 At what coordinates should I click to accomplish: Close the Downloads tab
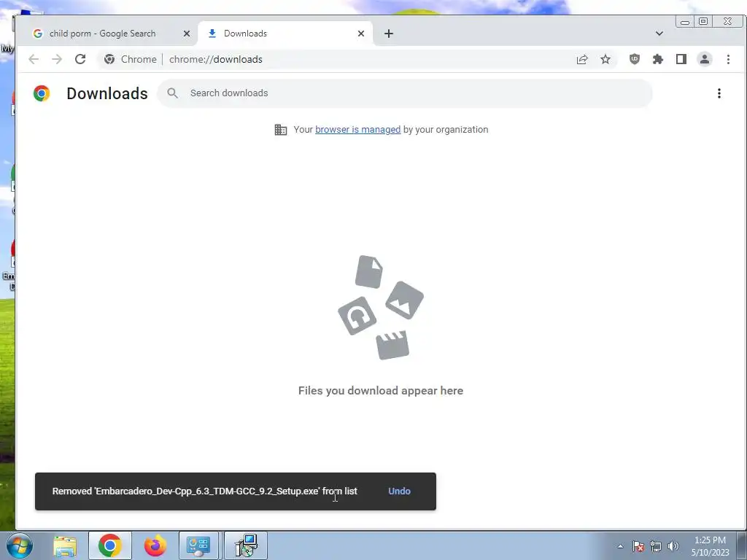tap(361, 34)
